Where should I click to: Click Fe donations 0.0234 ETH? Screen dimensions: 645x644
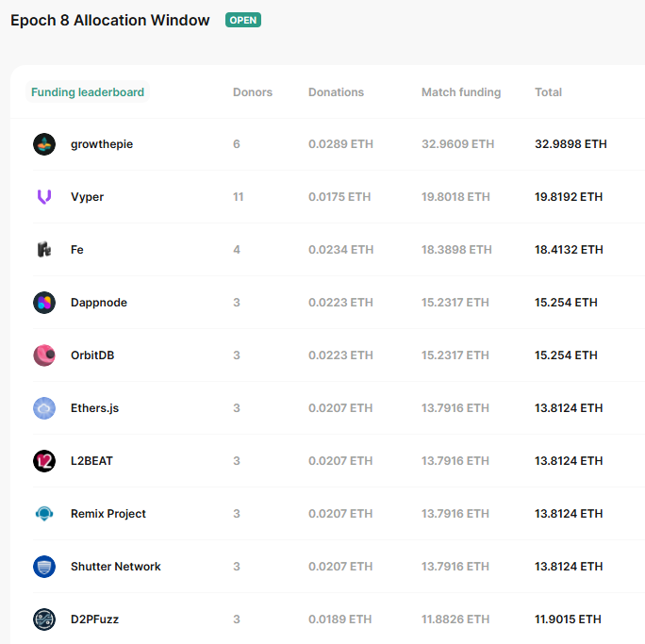pos(341,250)
